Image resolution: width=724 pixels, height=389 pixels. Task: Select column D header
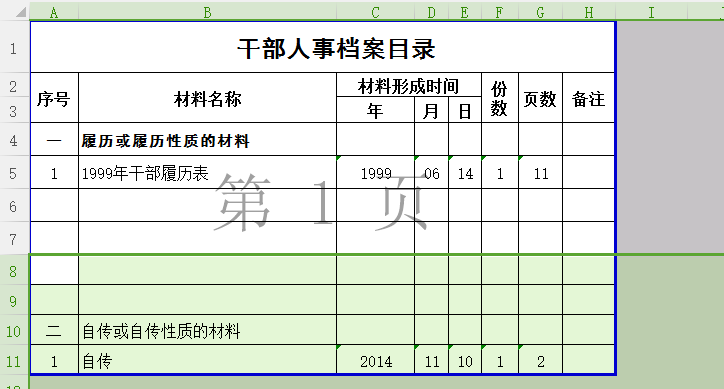[x=431, y=12]
